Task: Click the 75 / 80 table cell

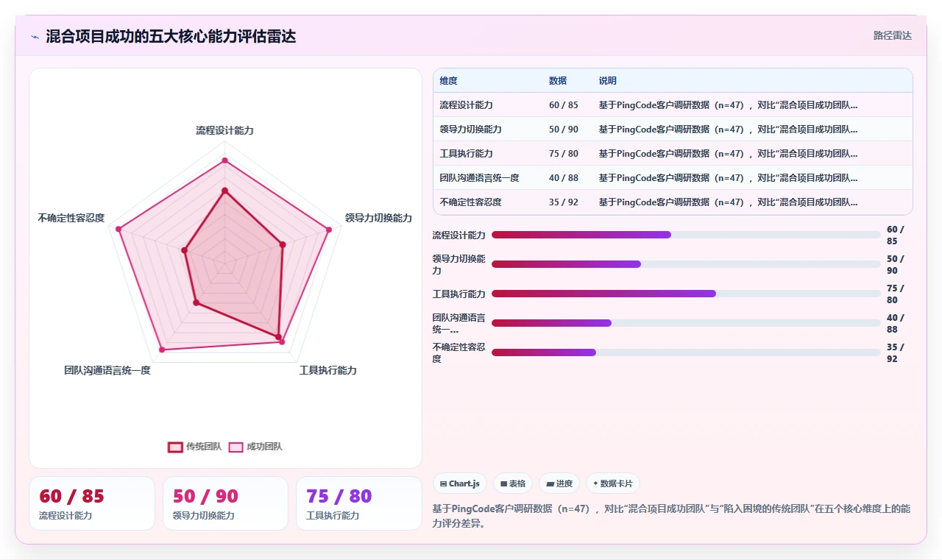Action: (564, 154)
